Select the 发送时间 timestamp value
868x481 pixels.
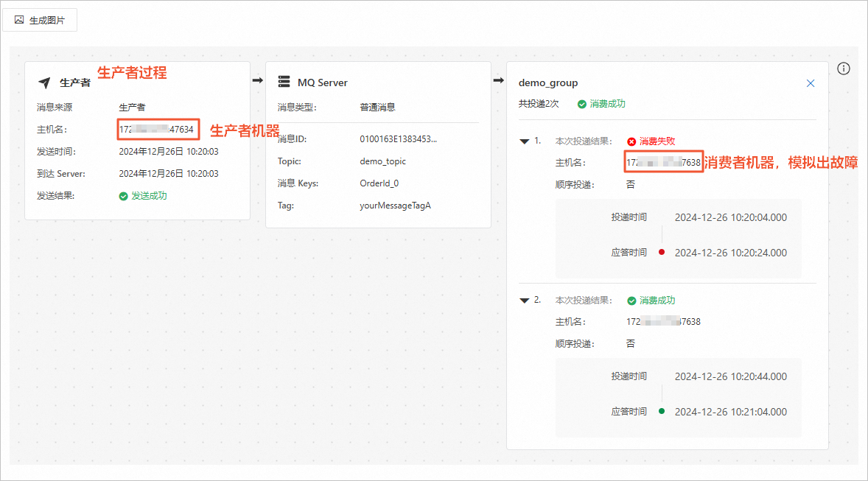168,152
